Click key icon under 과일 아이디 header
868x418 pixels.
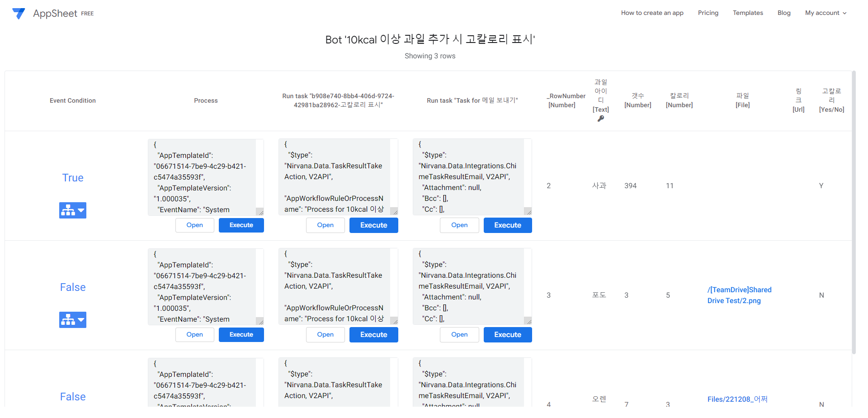(x=601, y=119)
